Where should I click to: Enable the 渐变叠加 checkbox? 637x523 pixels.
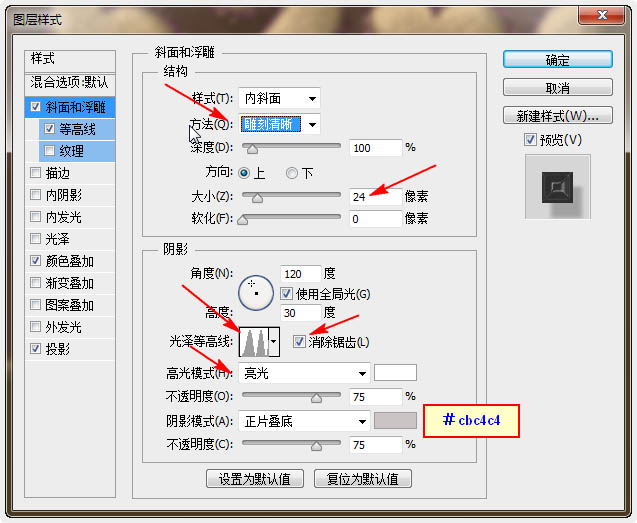coord(35,282)
